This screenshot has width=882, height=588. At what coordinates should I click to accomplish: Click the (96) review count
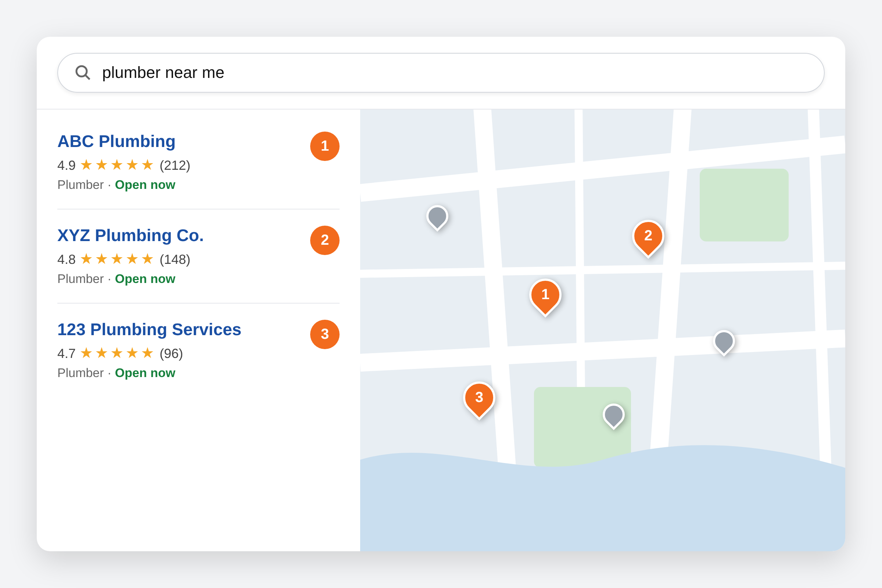pos(171,354)
